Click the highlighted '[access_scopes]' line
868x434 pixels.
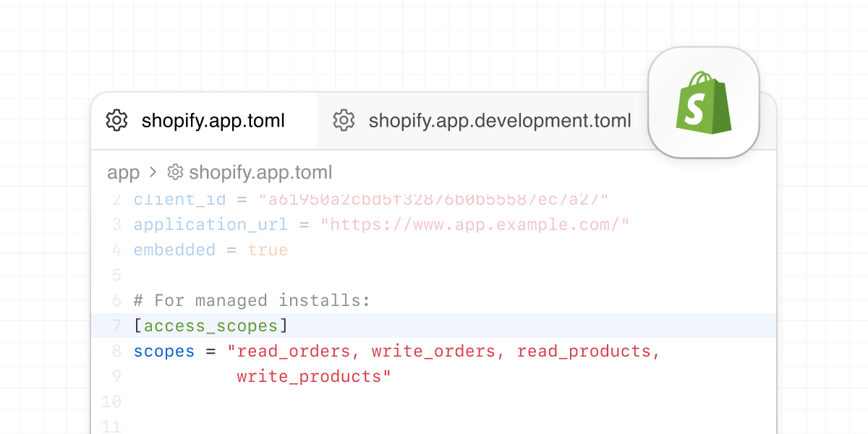tap(434, 325)
